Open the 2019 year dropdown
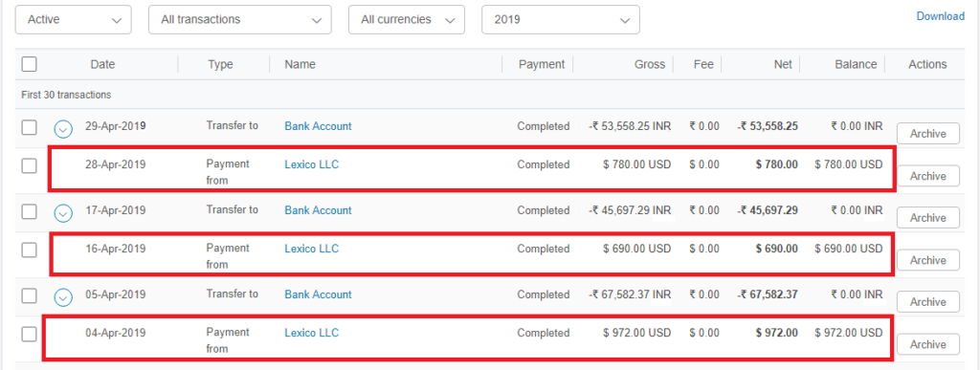 click(x=561, y=19)
